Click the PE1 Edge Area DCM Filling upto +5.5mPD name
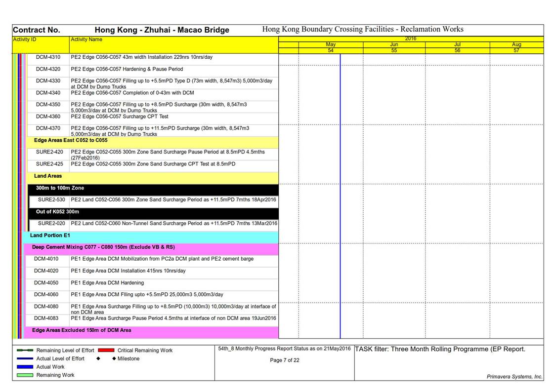The height and width of the screenshot is (392, 555). tap(147, 294)
